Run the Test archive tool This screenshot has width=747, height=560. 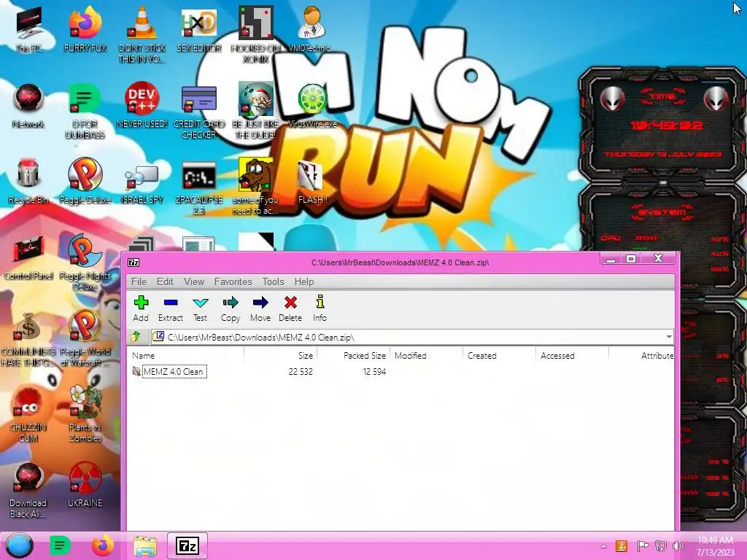[200, 308]
